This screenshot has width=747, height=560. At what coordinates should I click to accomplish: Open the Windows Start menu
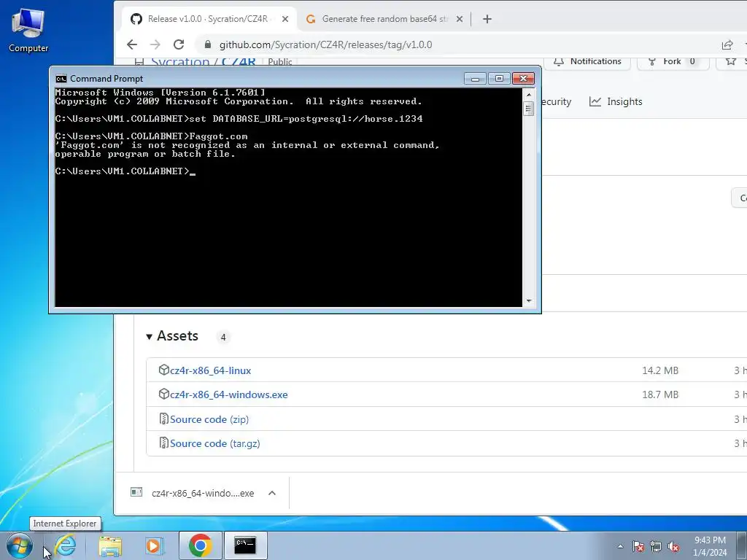[x=20, y=545]
